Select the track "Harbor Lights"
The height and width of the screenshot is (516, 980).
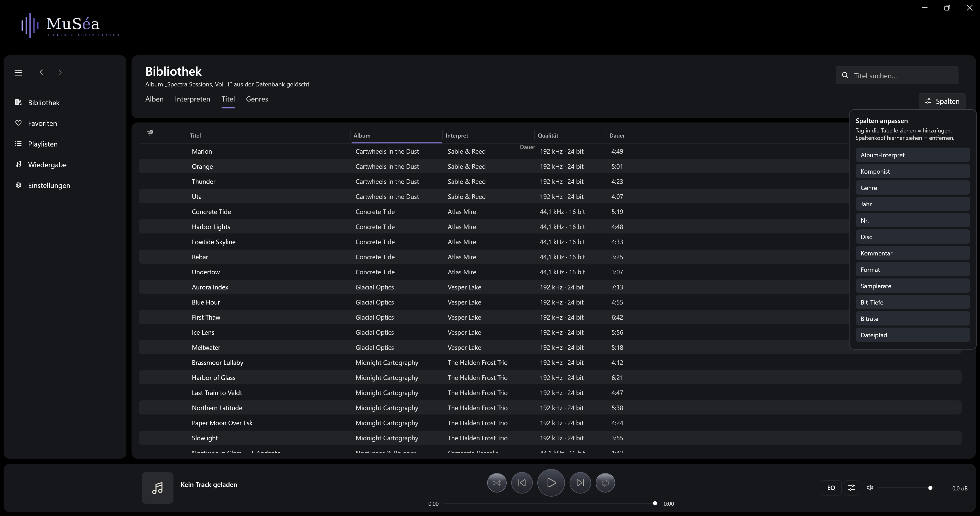[211, 227]
